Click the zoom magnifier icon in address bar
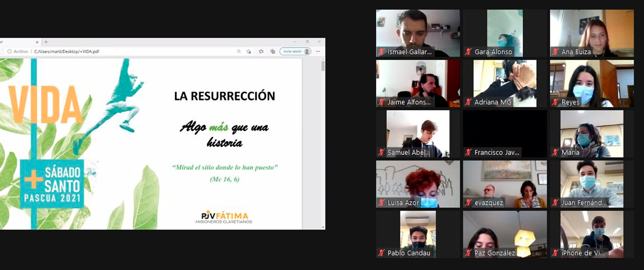 click(239, 51)
